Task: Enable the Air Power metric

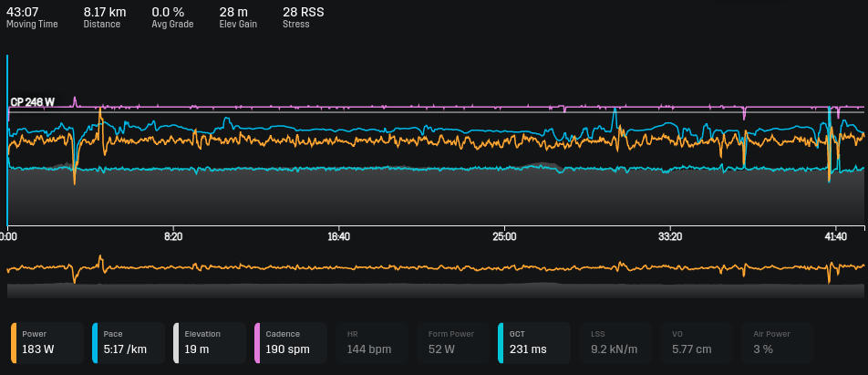Action: 778,342
